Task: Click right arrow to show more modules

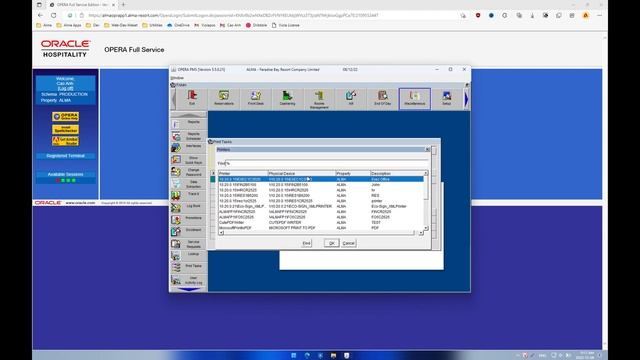Action: tap(466, 99)
